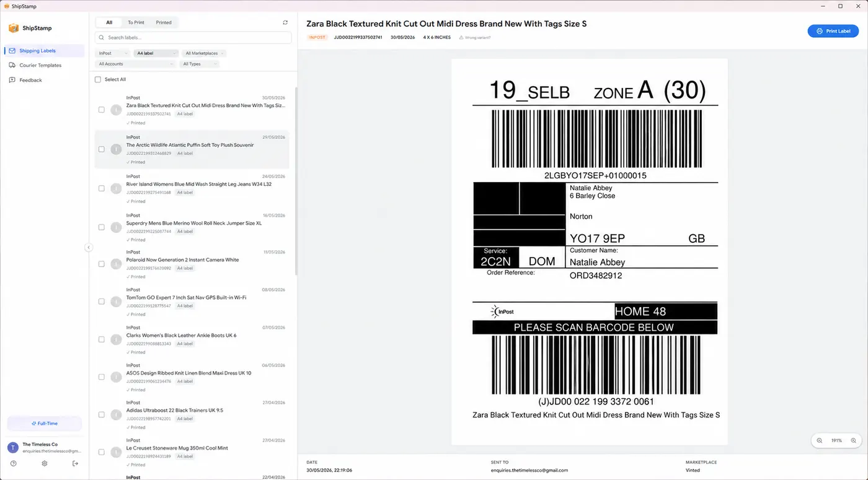
Task: Open the All Accounts dropdown
Action: coord(136,64)
